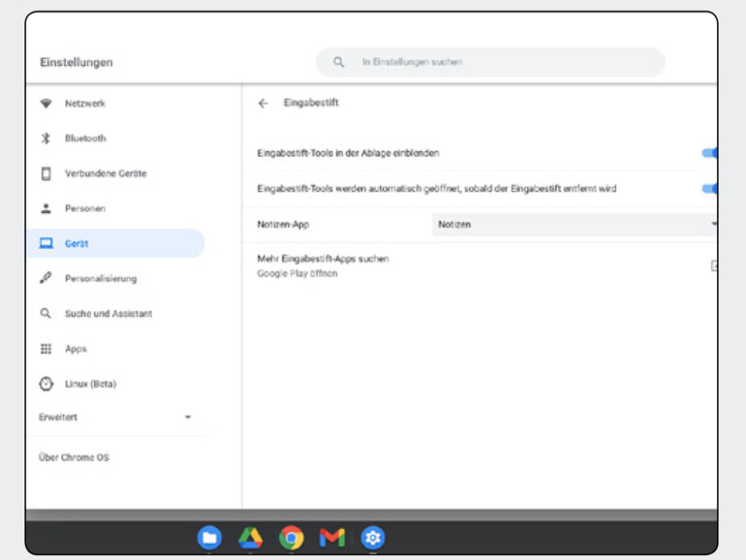
Task: Click the Einstellungen title
Action: pos(77,62)
